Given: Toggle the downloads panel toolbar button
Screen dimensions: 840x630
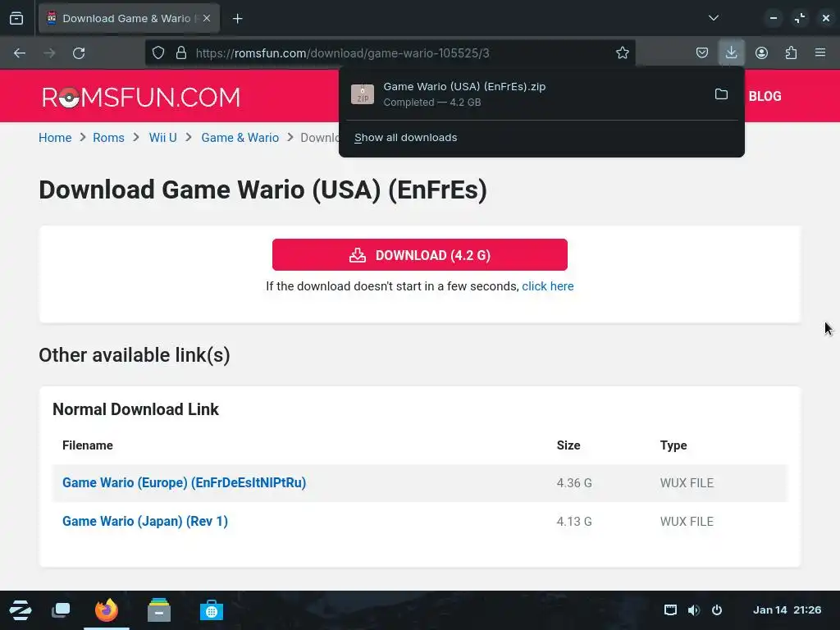Looking at the screenshot, I should [x=731, y=53].
